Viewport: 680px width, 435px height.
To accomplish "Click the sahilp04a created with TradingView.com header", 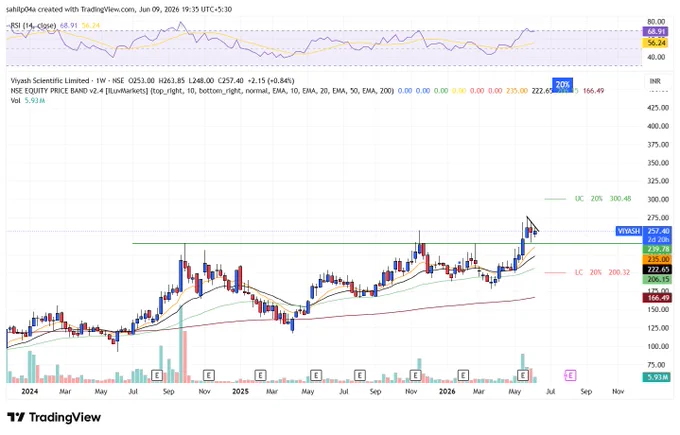I will click(119, 9).
